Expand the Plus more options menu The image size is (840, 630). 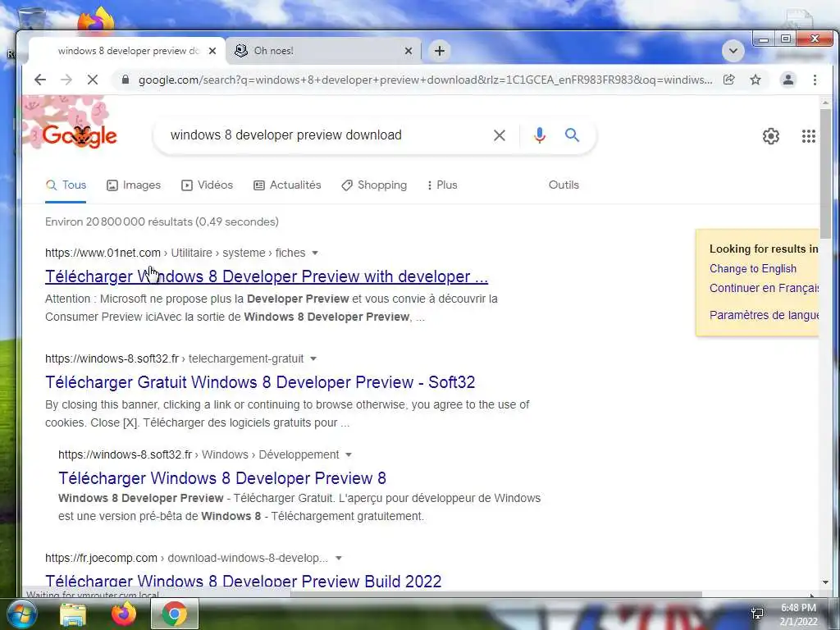tap(442, 185)
